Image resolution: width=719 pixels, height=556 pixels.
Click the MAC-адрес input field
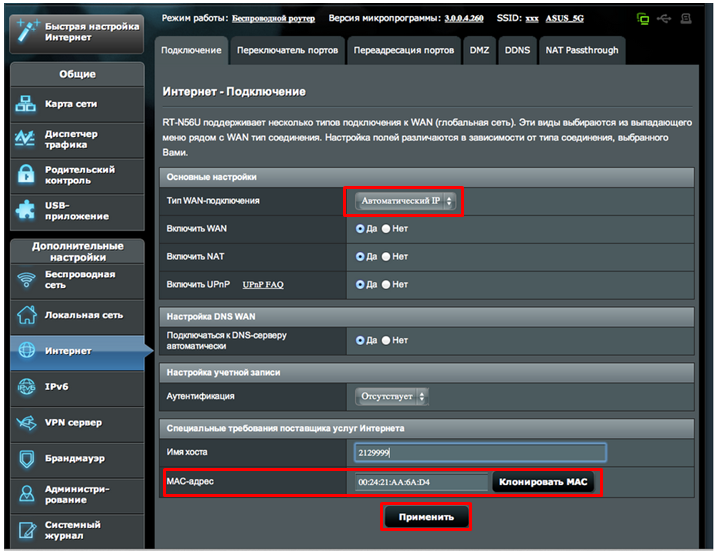[x=421, y=482]
